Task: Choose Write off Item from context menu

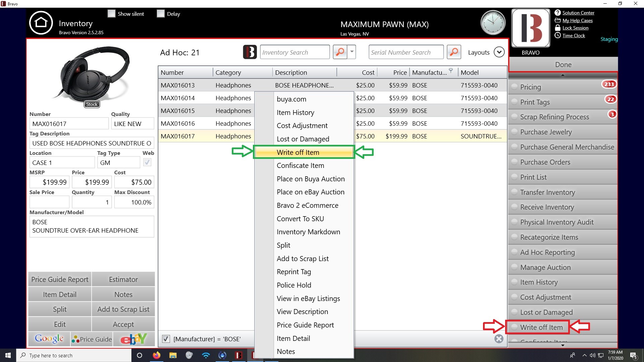Action: (x=304, y=152)
